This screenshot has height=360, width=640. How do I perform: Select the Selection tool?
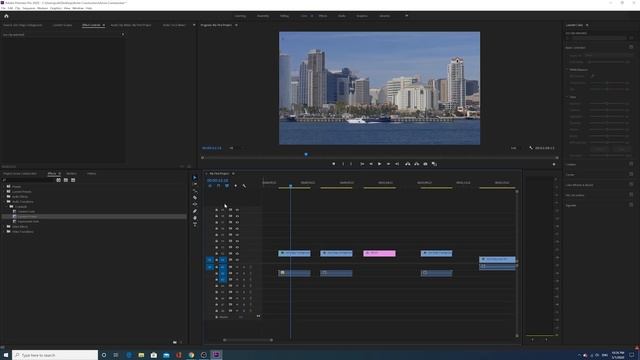click(195, 178)
